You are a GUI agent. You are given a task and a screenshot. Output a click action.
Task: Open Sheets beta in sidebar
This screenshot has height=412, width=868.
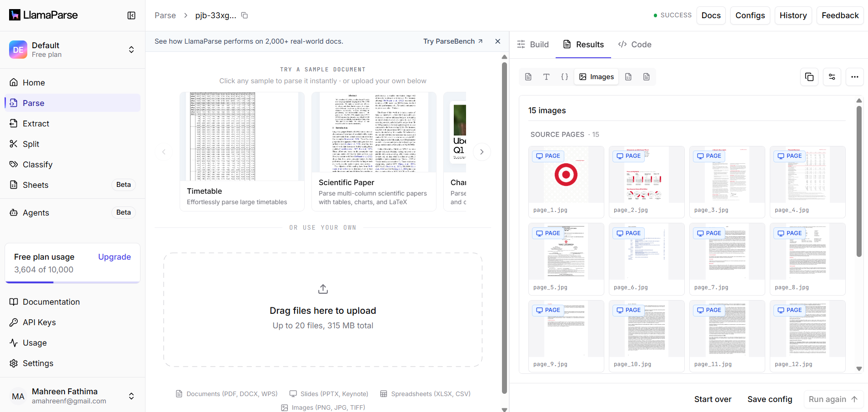pyautogui.click(x=73, y=185)
